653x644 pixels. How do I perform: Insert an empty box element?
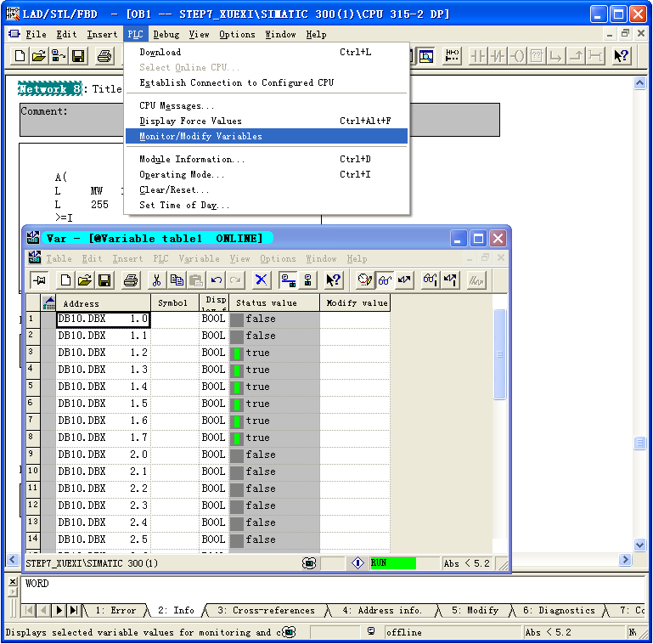pyautogui.click(x=537, y=55)
